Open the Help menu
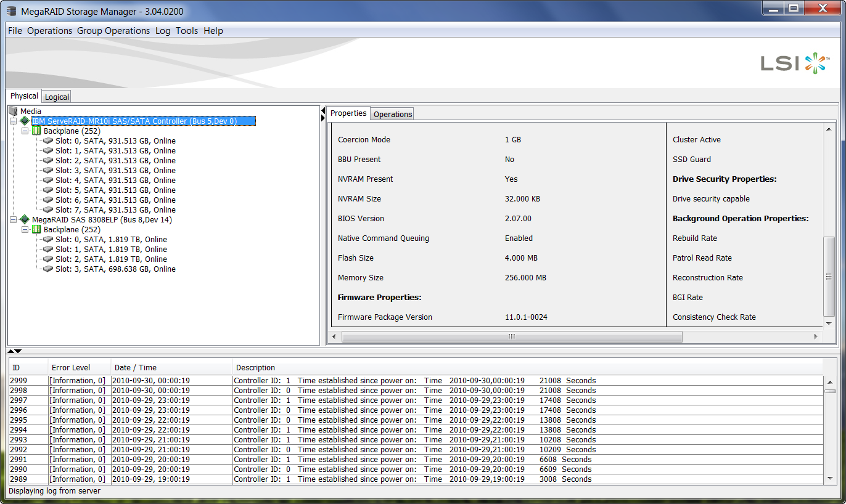 (213, 31)
